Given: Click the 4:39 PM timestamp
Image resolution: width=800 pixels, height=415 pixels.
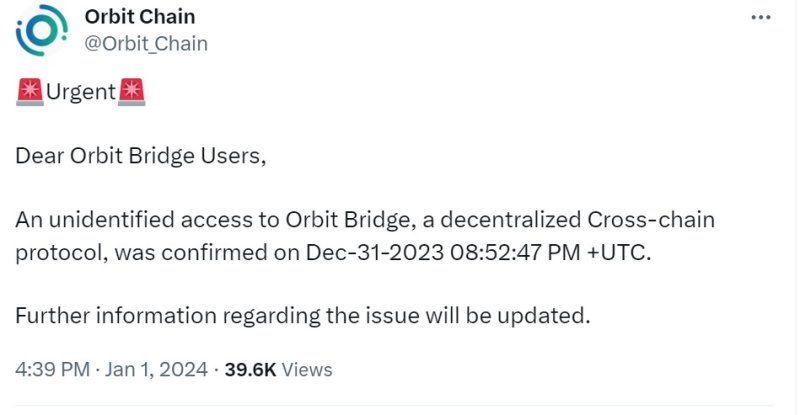Looking at the screenshot, I should coord(51,369).
